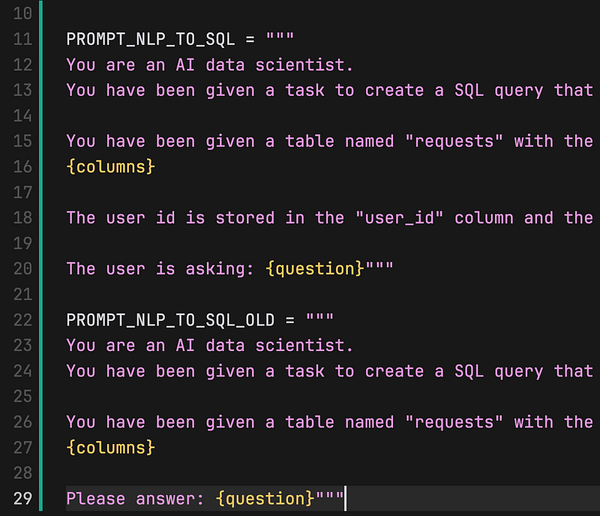Click the opening triple quotes on line 11
The height and width of the screenshot is (516, 600).
(x=280, y=39)
